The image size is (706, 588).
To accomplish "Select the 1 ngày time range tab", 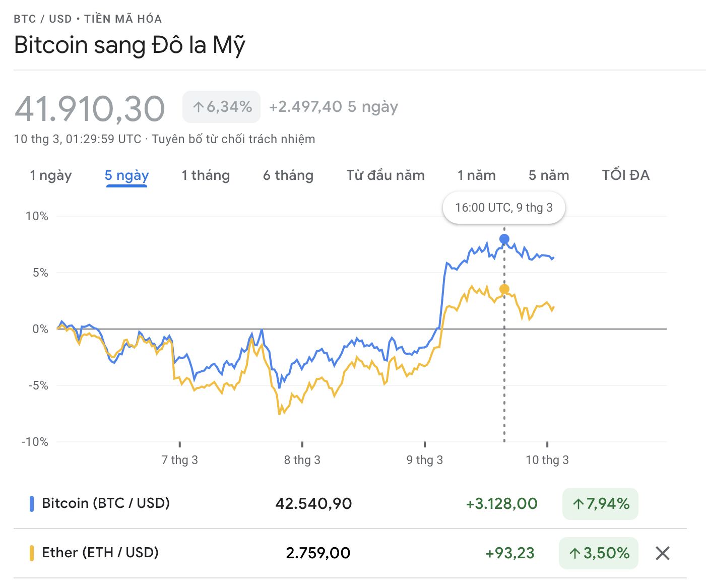I will pos(50,175).
